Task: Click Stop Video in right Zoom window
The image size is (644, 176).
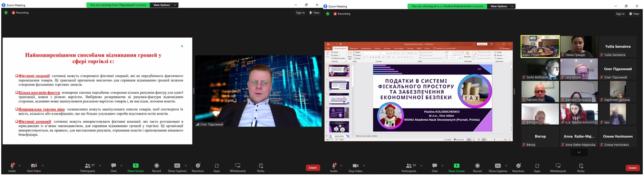Action: [355, 167]
